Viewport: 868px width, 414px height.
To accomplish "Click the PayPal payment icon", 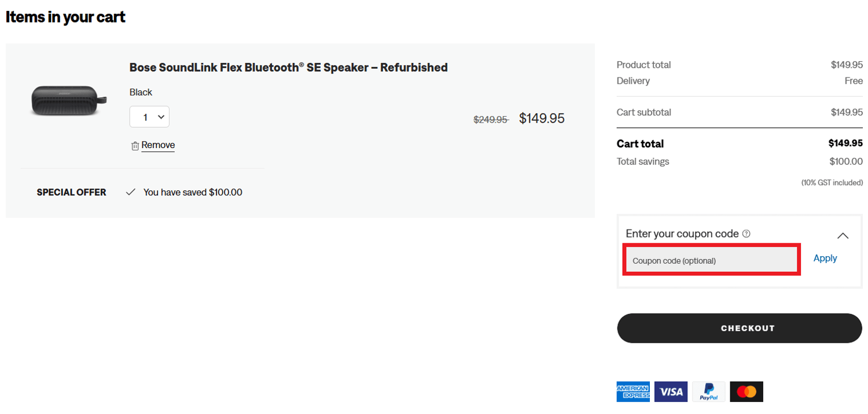I will (709, 391).
